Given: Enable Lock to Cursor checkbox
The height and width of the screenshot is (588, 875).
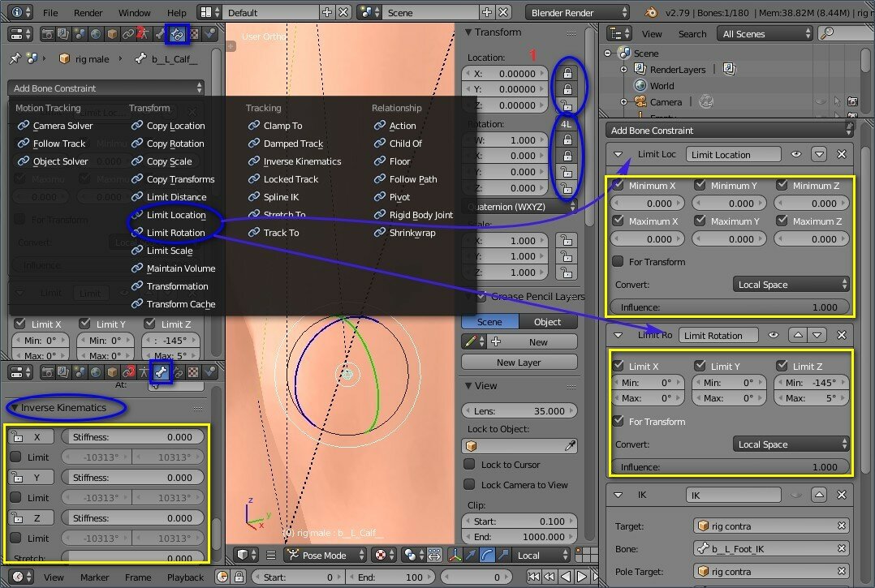Looking at the screenshot, I should pos(469,464).
